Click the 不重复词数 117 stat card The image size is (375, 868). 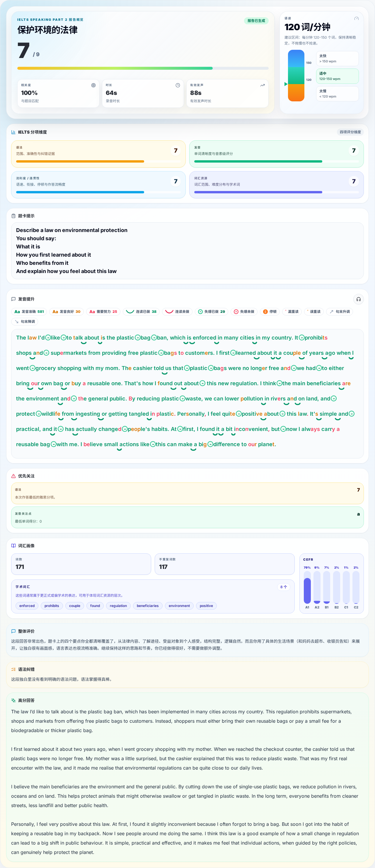(225, 564)
